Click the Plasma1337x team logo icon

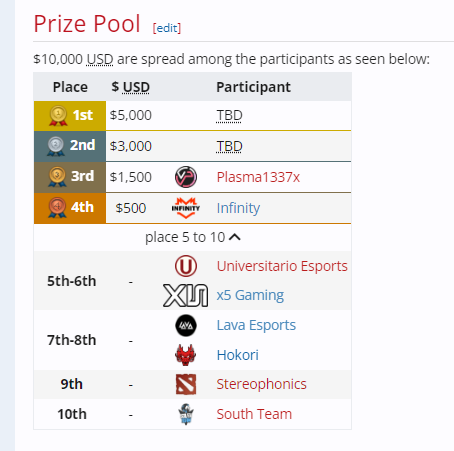coord(186,177)
